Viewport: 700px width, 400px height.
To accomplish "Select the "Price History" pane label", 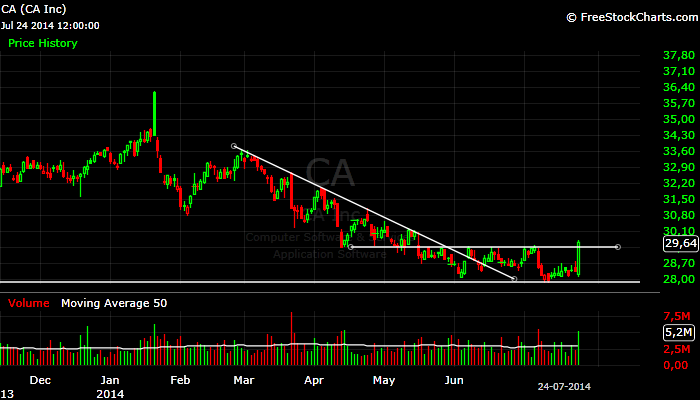I will [43, 43].
